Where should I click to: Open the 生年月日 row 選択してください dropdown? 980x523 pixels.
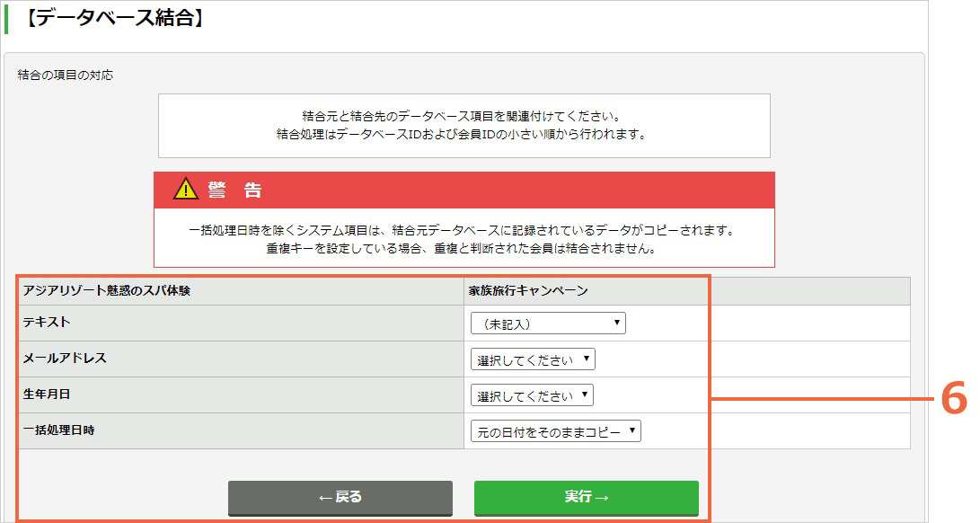[x=532, y=395]
